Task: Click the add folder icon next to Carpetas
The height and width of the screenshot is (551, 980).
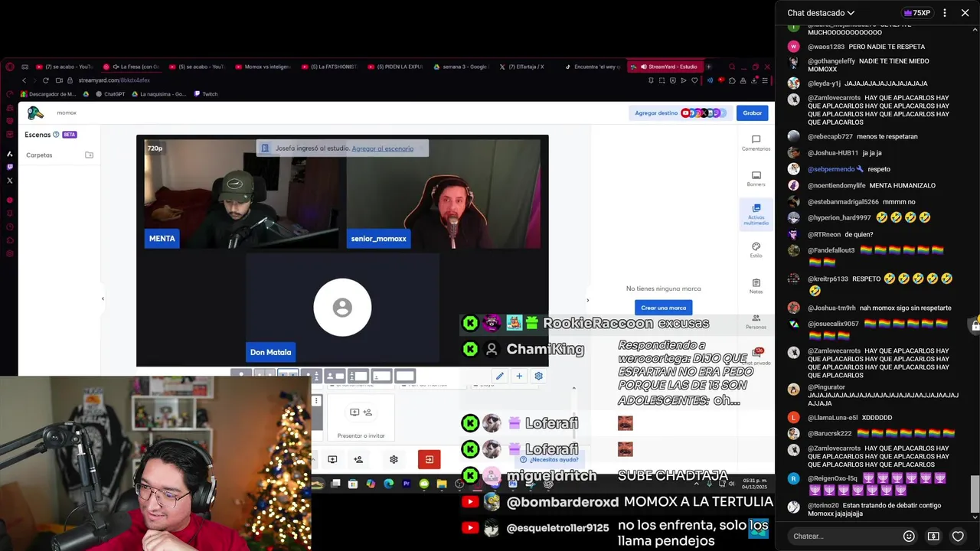Action: pyautogui.click(x=89, y=155)
